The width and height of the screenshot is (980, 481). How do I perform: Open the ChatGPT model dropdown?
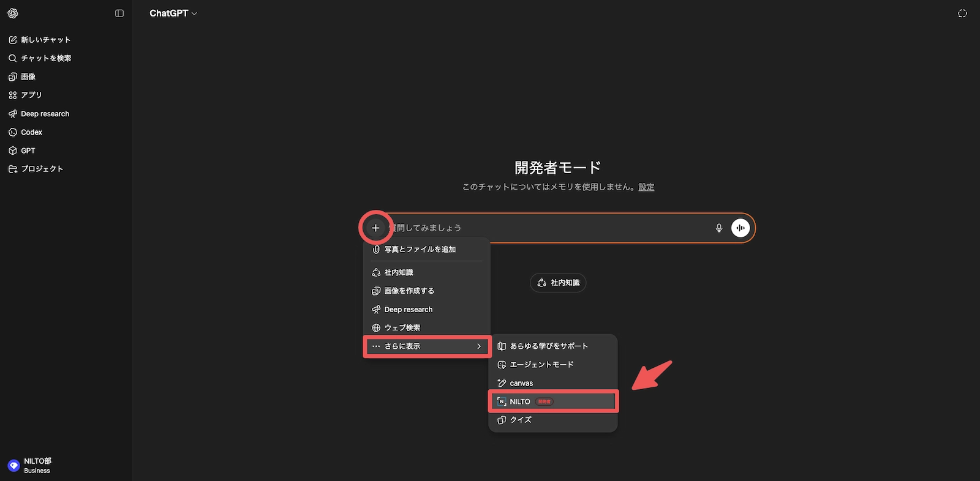click(x=173, y=13)
